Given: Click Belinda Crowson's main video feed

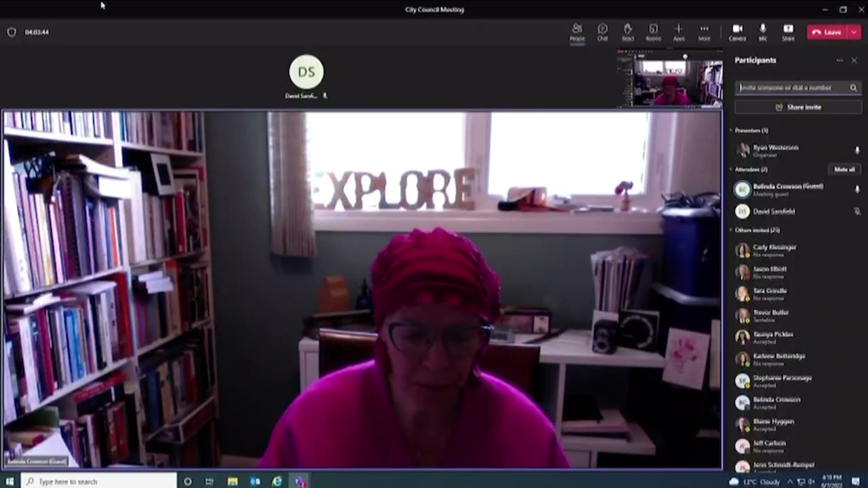Looking at the screenshot, I should tap(361, 289).
